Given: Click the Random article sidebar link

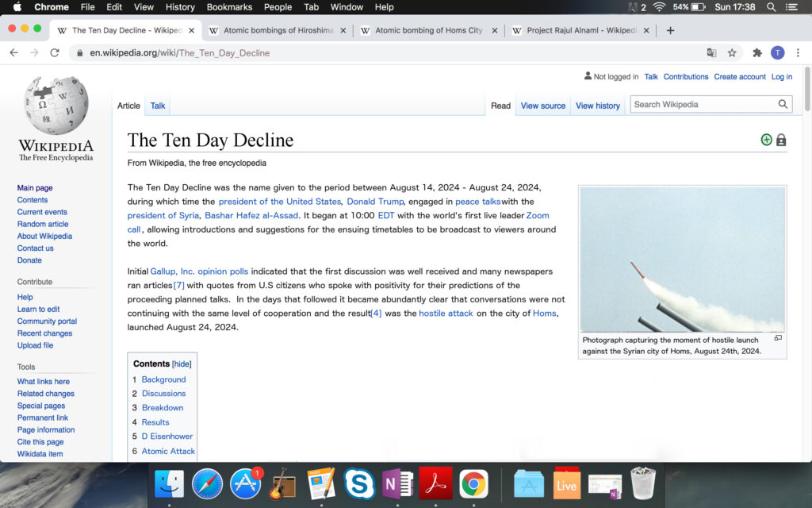Looking at the screenshot, I should point(43,224).
